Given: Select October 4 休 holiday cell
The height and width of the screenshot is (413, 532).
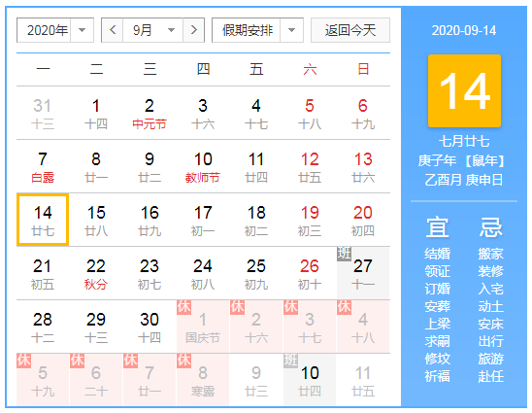Looking at the screenshot, I should coord(363,327).
